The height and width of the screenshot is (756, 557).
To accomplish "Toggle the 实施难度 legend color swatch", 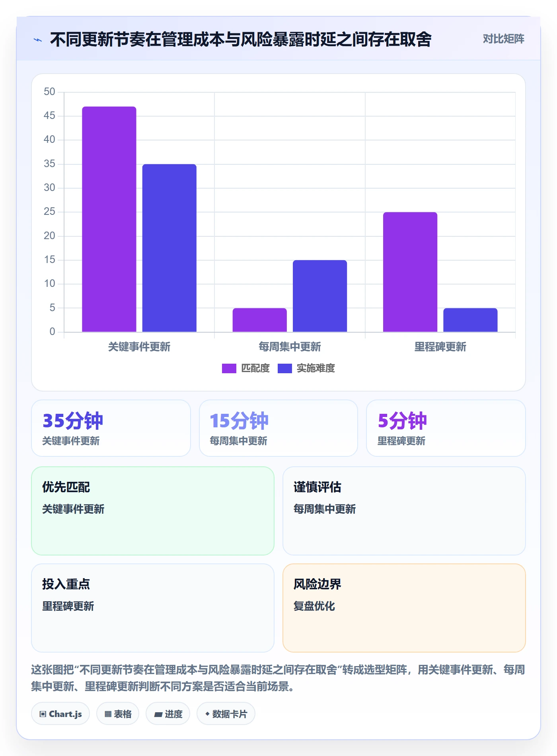I will 284,368.
